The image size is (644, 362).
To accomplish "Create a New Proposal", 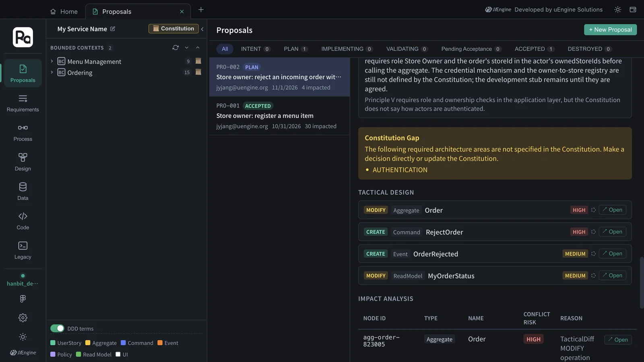I will 610,30.
